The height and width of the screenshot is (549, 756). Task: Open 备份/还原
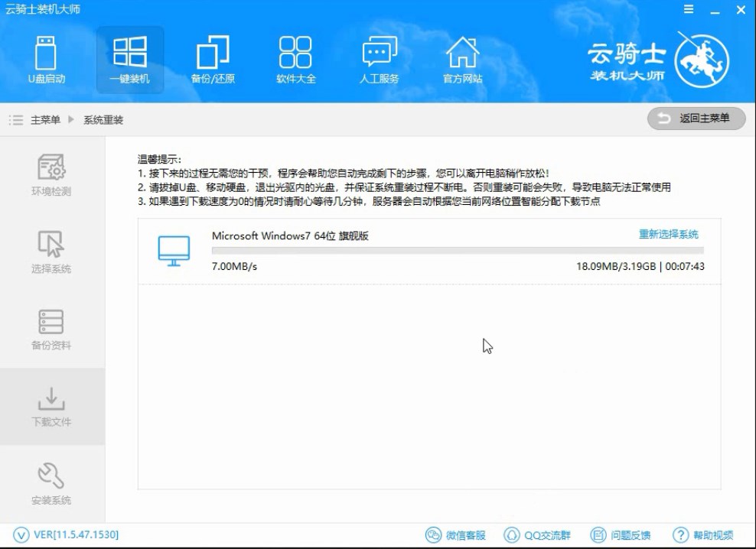(213, 60)
